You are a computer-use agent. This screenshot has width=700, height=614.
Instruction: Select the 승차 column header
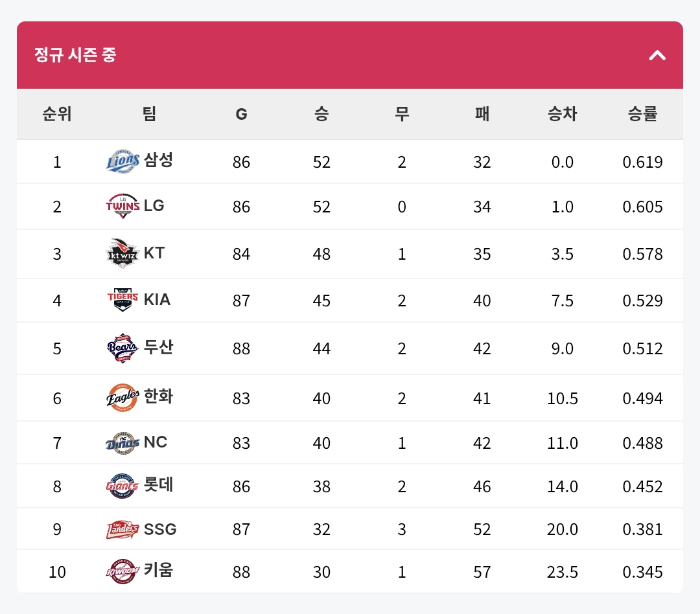(x=562, y=114)
